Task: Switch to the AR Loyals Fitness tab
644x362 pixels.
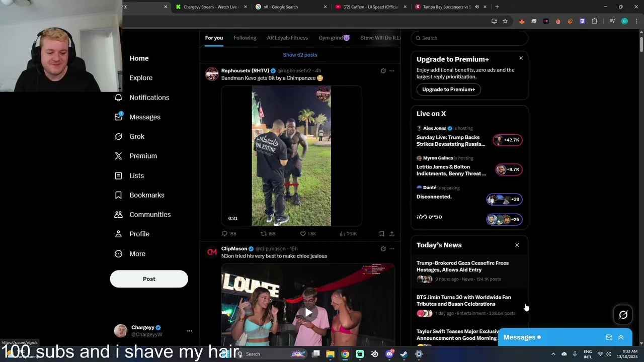Action: 287,38
